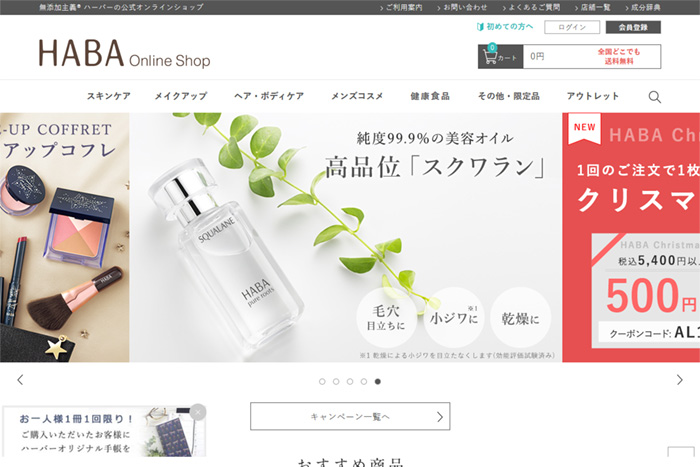The image size is (700, 467).
Task: Open the shopping cart icon
Action: (490, 56)
